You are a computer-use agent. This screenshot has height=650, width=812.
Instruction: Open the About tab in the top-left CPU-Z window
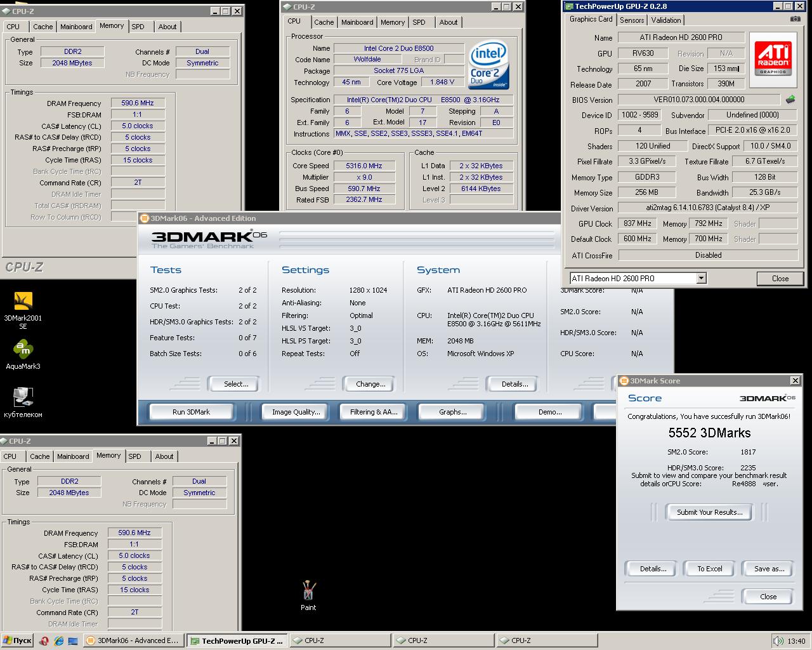coord(167,27)
